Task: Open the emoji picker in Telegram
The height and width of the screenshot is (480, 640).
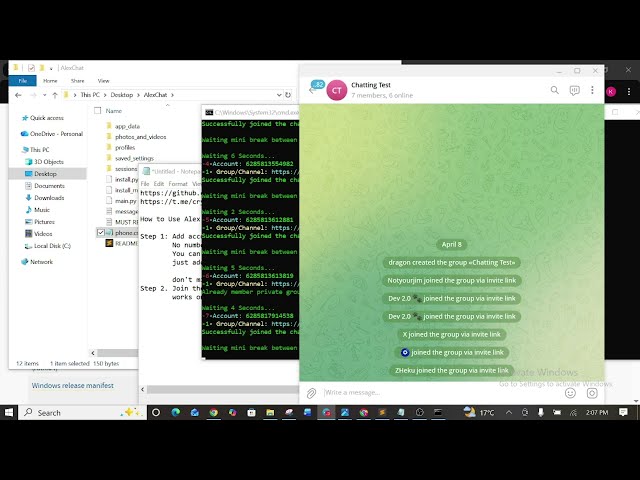Action: coord(570,393)
